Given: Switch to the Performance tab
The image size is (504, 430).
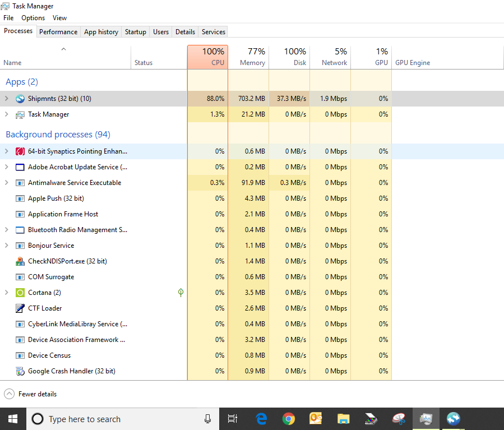Looking at the screenshot, I should pyautogui.click(x=58, y=32).
